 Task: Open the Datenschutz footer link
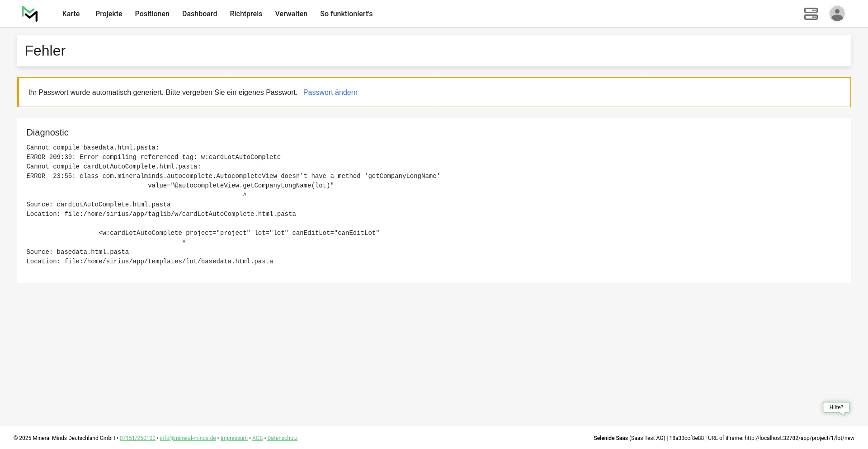click(282, 438)
